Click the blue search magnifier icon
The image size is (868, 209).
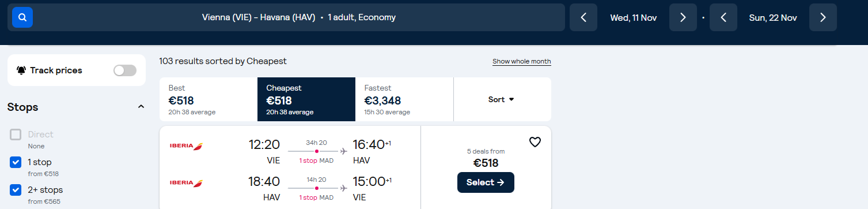22,17
